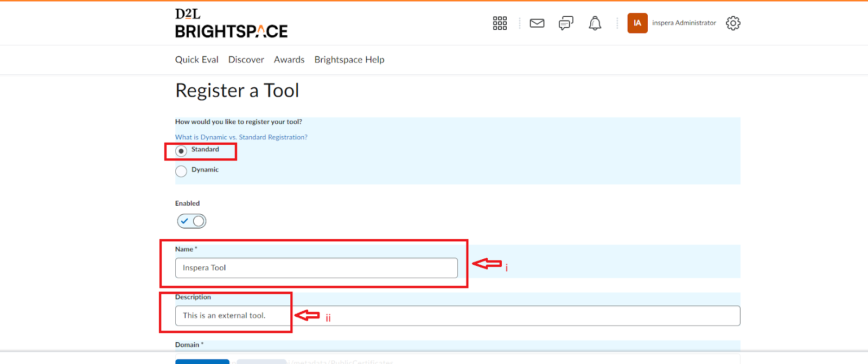Image resolution: width=868 pixels, height=364 pixels.
Task: Click the How would you like to register question
Action: 238,122
